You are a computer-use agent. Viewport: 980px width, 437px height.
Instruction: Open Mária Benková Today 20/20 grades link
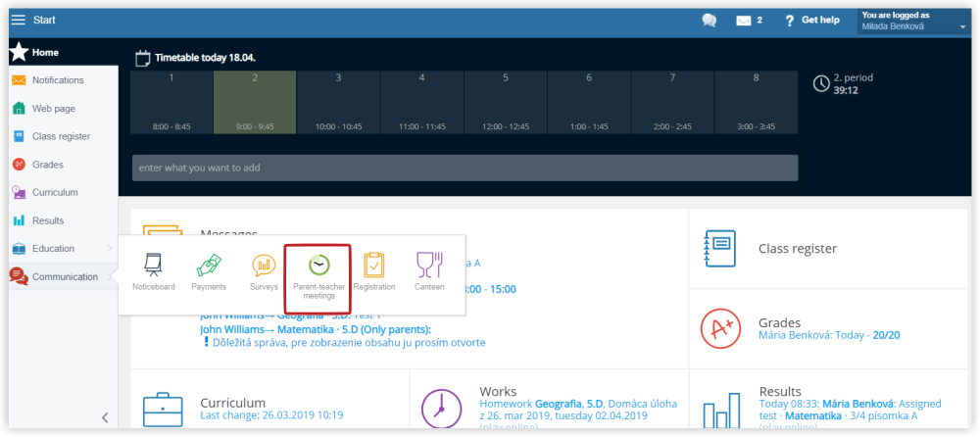[x=829, y=336]
